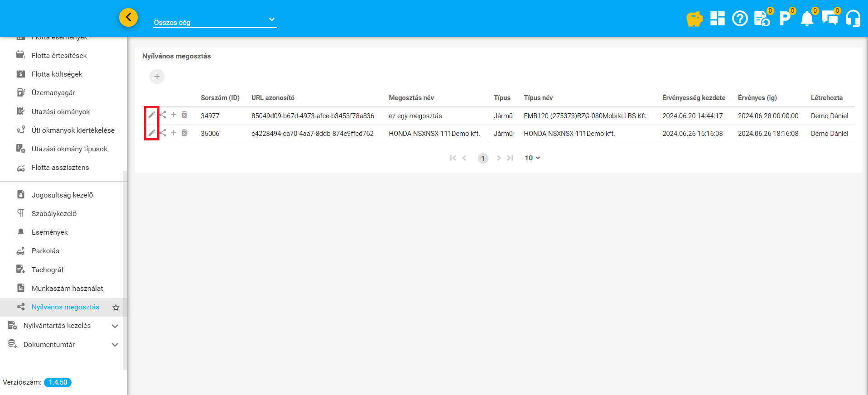868x395 pixels.
Task: Open the chat messages icon
Action: tap(829, 19)
